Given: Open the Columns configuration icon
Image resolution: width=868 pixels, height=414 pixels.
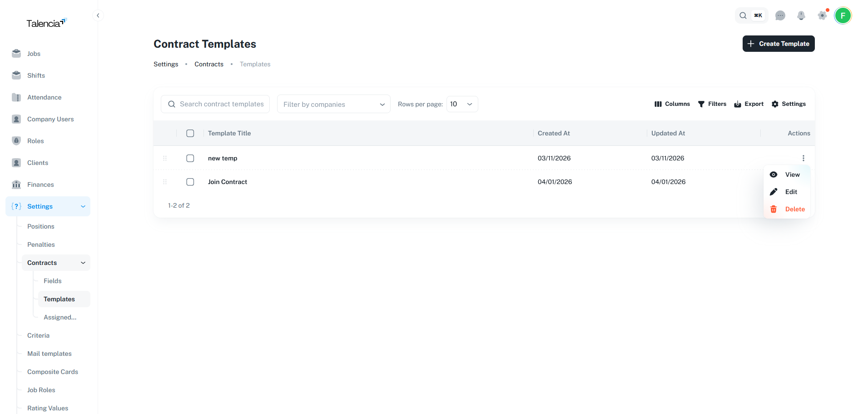Looking at the screenshot, I should coord(659,104).
